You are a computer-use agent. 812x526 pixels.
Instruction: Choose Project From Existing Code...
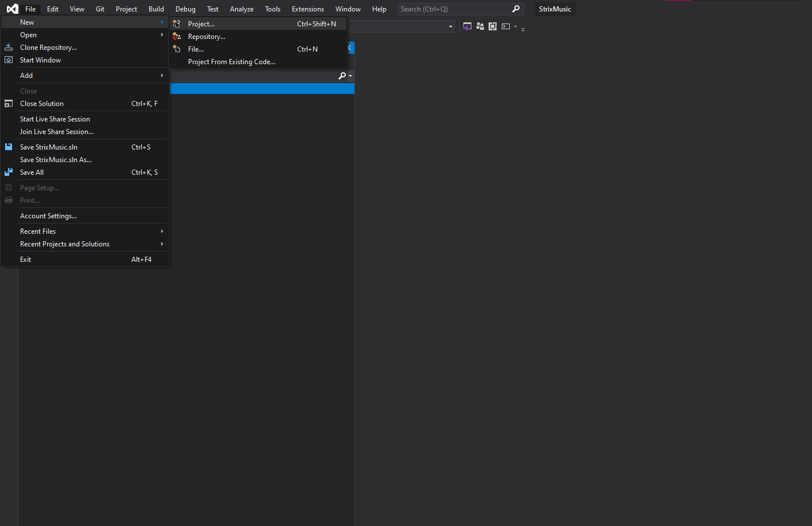click(x=232, y=62)
